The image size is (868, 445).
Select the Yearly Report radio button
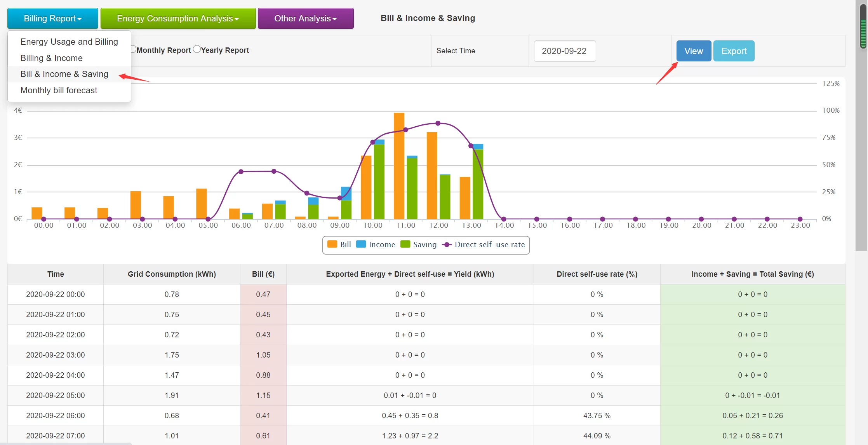197,49
